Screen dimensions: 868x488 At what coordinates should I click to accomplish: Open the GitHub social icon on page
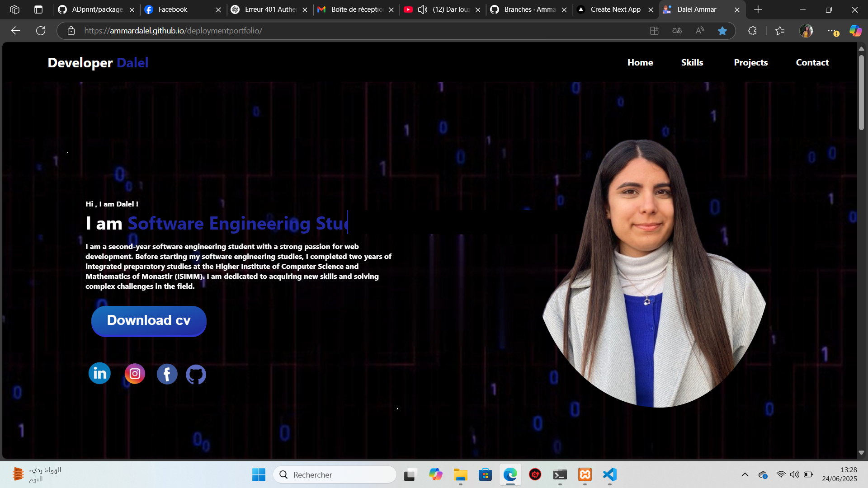point(196,375)
